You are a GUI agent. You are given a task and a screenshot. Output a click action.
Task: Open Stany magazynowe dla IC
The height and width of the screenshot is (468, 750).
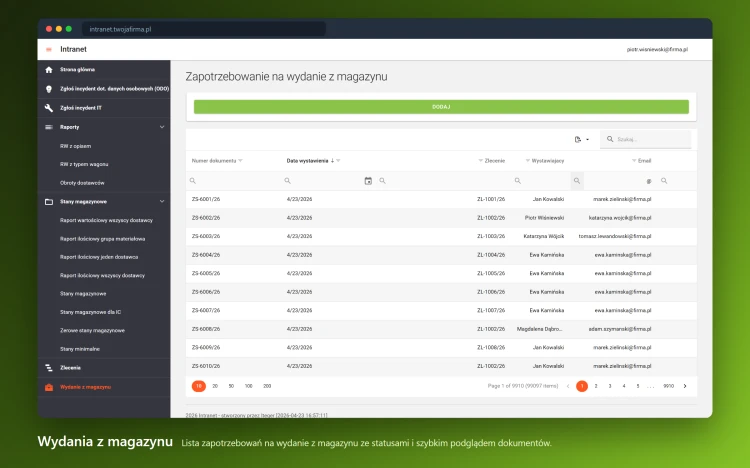[90, 312]
